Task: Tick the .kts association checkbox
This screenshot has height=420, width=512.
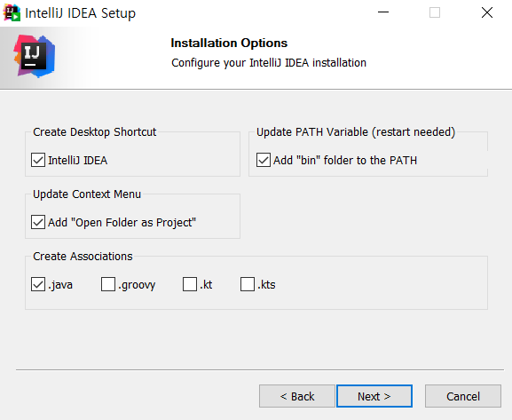Action: [x=248, y=284]
